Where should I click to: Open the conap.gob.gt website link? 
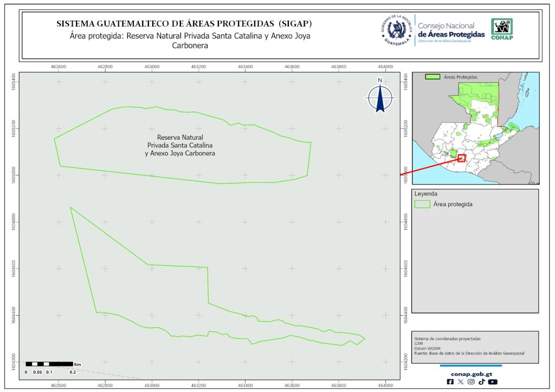471,374
